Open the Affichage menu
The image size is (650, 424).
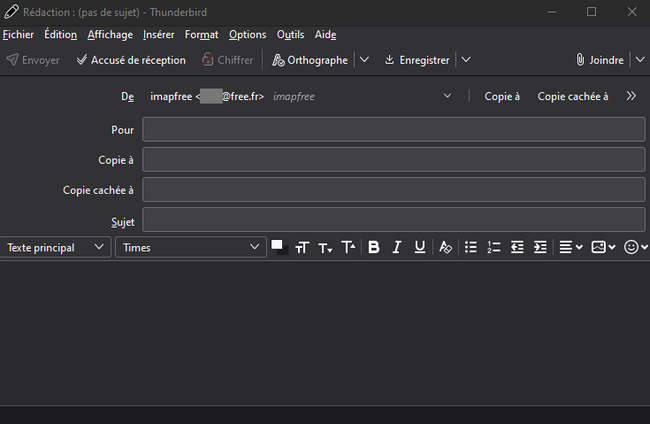click(110, 34)
